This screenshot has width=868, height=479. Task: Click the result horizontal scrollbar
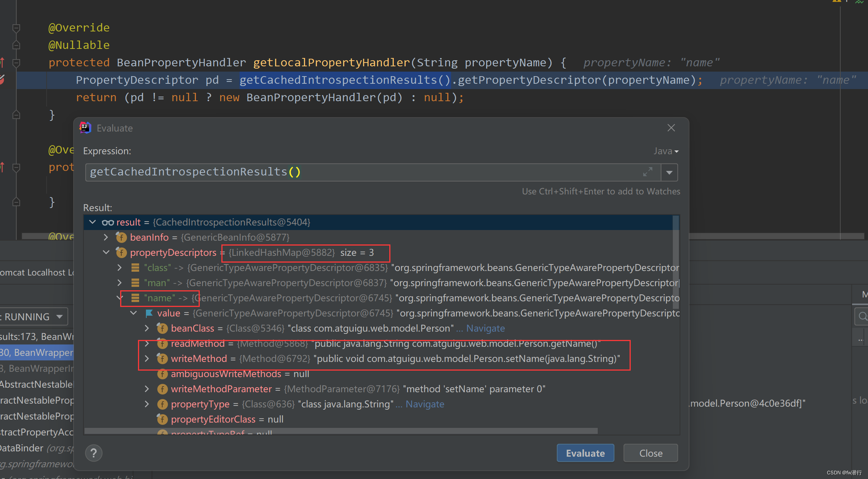tap(340, 431)
